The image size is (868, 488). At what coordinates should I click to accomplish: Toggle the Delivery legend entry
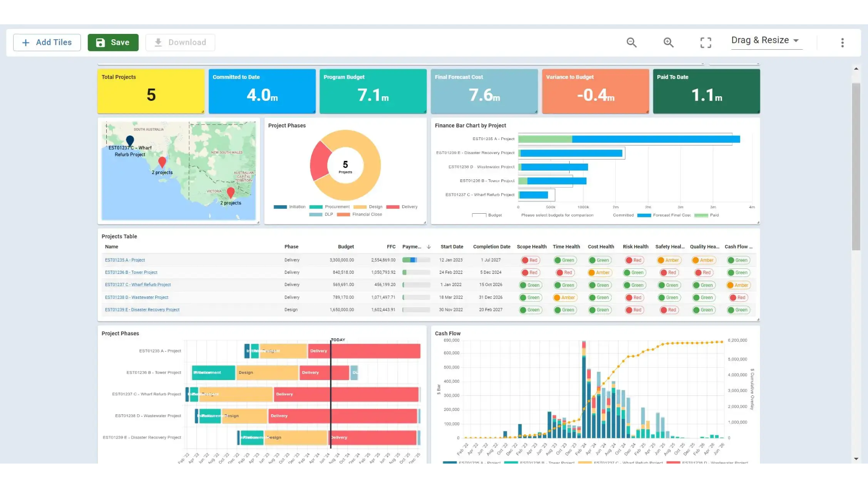[x=402, y=207]
